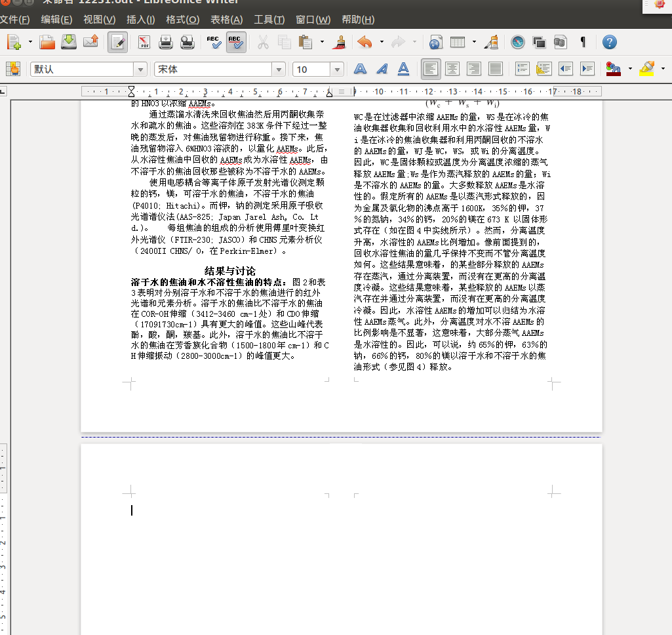
Task: Open the Font Color palette dropdown arrow
Action: point(630,69)
